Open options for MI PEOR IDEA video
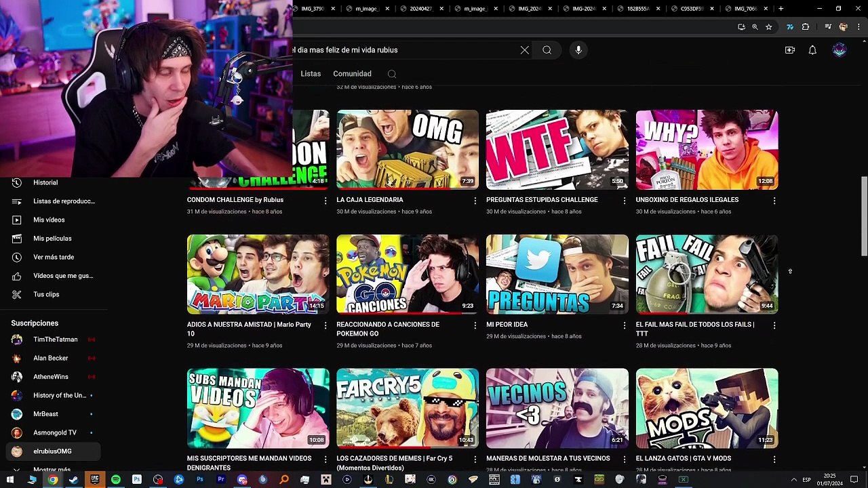 625,325
